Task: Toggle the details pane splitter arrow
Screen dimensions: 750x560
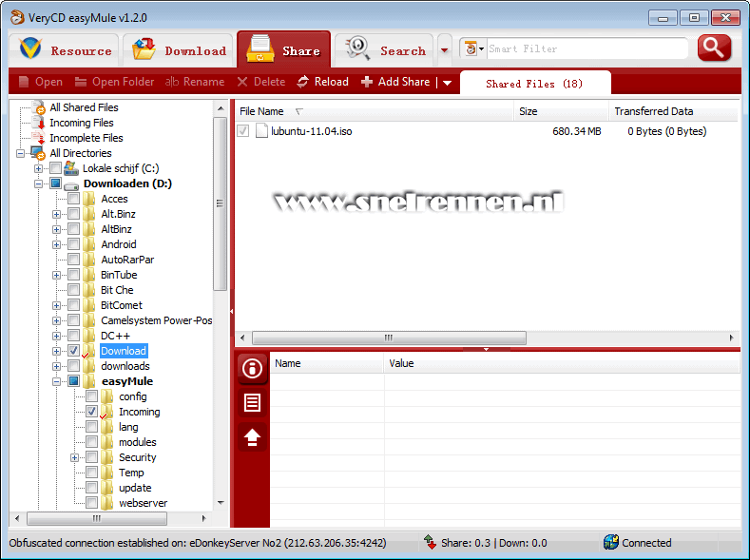Action: pos(486,350)
